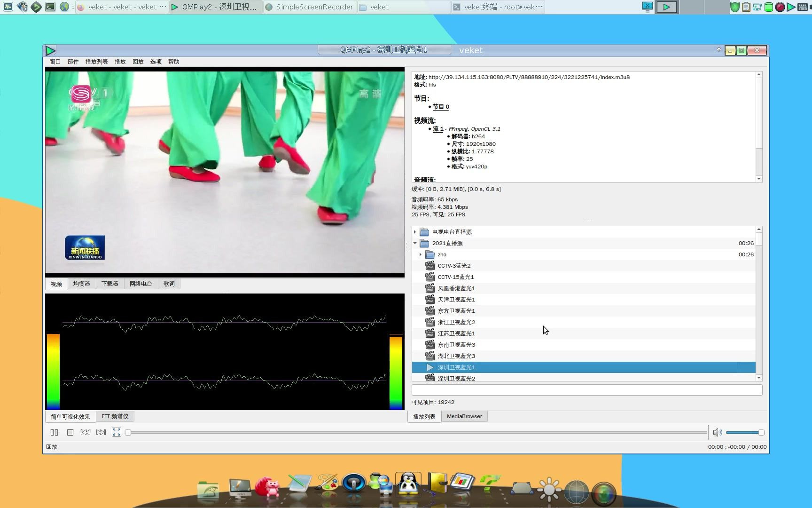Select the 播放列表 tab
This screenshot has height=508, width=812.
coord(424,416)
